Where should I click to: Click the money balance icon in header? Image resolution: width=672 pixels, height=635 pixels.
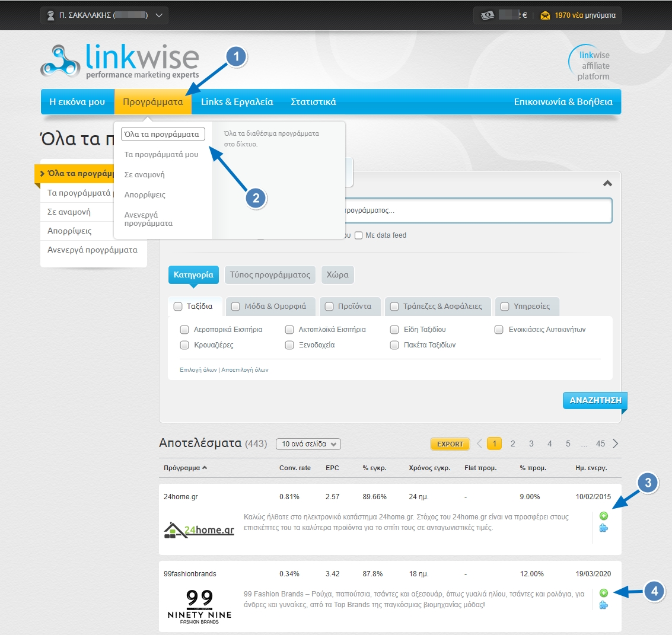click(488, 15)
